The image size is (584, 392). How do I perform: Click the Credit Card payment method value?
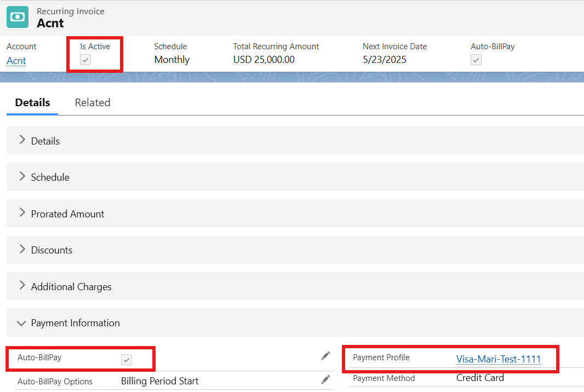[x=480, y=377]
